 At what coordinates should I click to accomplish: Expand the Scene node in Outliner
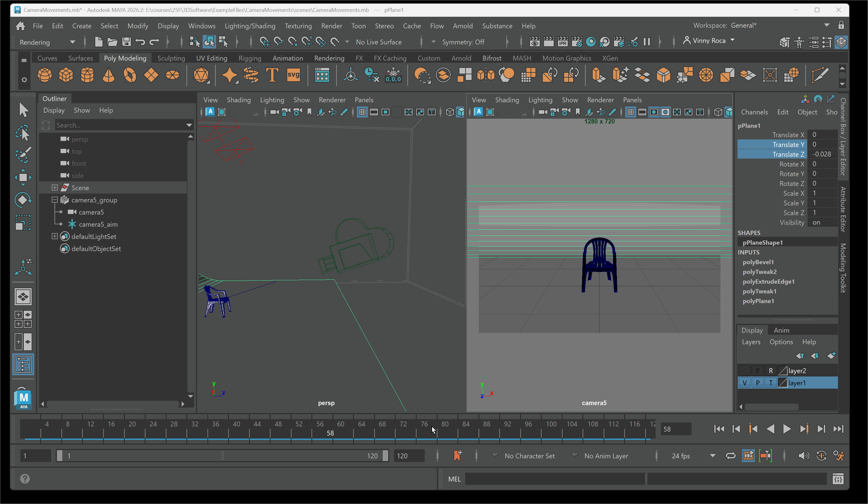click(54, 187)
